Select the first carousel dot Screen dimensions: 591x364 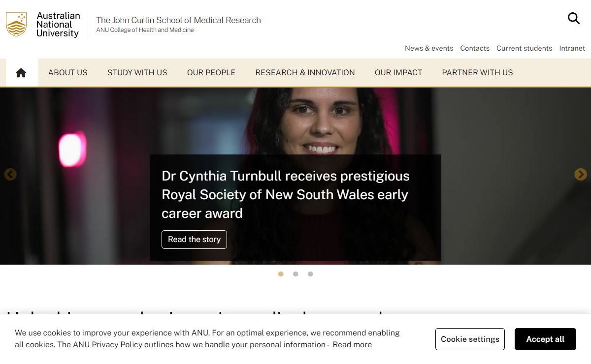[x=281, y=274]
